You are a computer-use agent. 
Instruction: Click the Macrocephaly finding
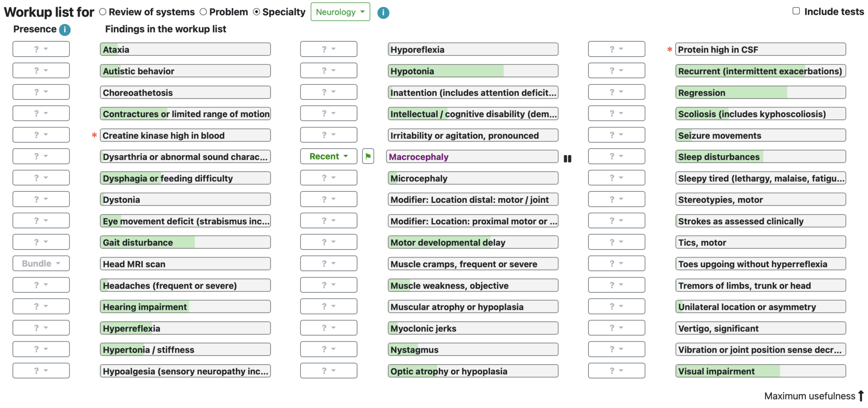click(x=472, y=156)
